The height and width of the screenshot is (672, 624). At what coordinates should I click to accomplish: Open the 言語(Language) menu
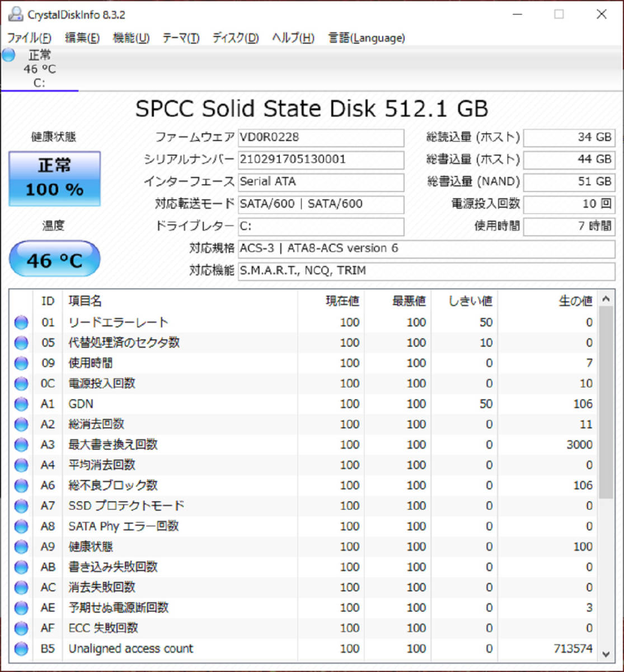[x=367, y=38]
